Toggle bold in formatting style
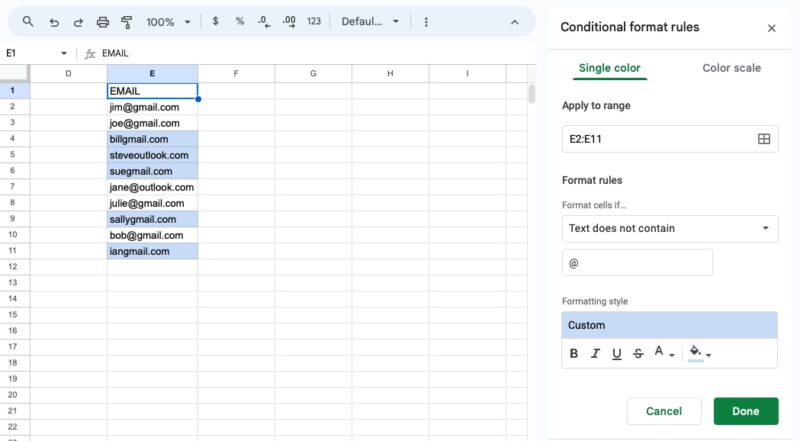800x441 pixels. coord(573,353)
